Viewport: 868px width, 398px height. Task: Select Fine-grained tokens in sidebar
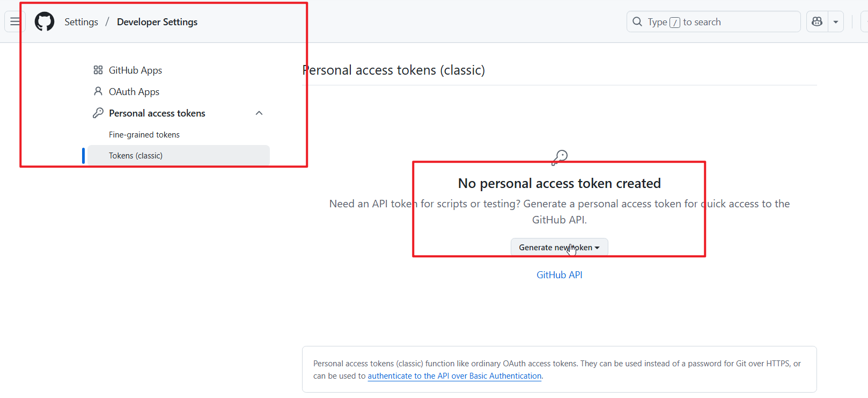tap(144, 135)
